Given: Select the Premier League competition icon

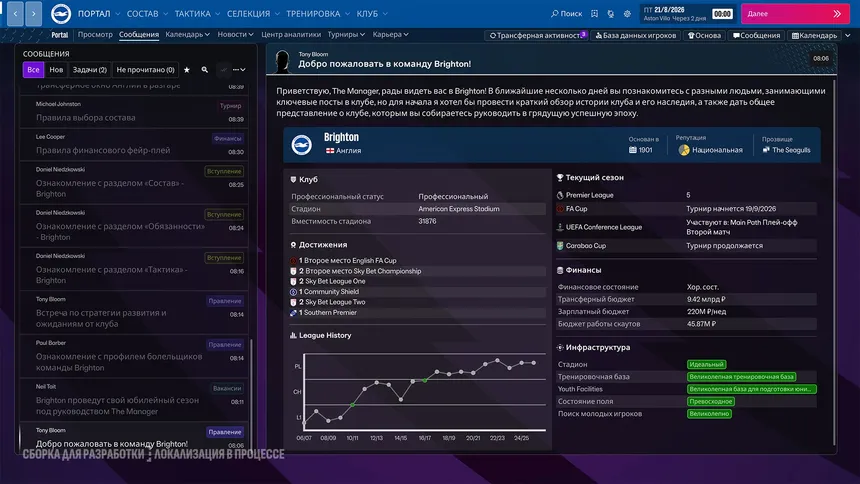Looking at the screenshot, I should (x=560, y=195).
